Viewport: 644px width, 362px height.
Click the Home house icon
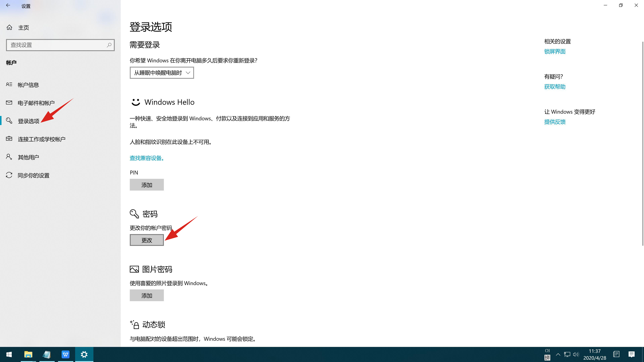[x=9, y=27]
